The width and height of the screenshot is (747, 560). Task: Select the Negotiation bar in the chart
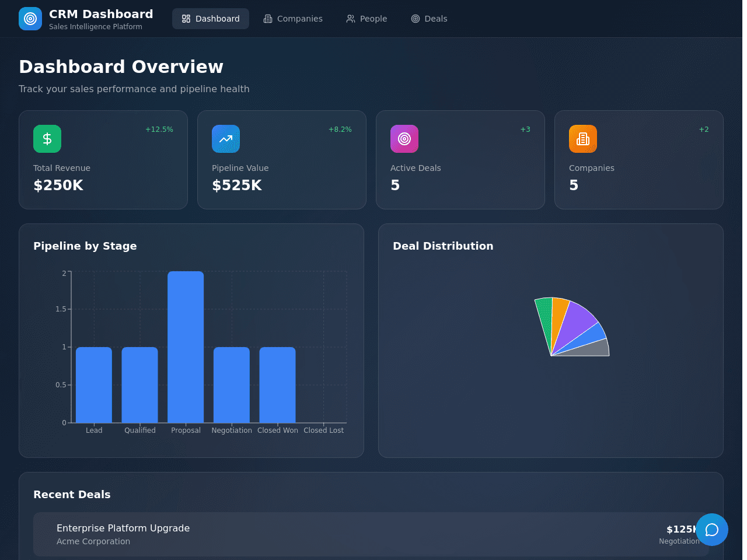[232, 385]
